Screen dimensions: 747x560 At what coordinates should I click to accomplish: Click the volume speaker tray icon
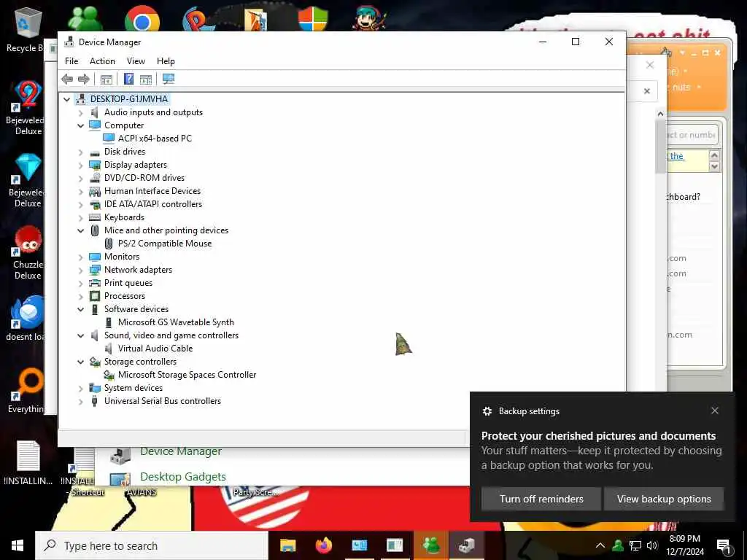pos(651,545)
